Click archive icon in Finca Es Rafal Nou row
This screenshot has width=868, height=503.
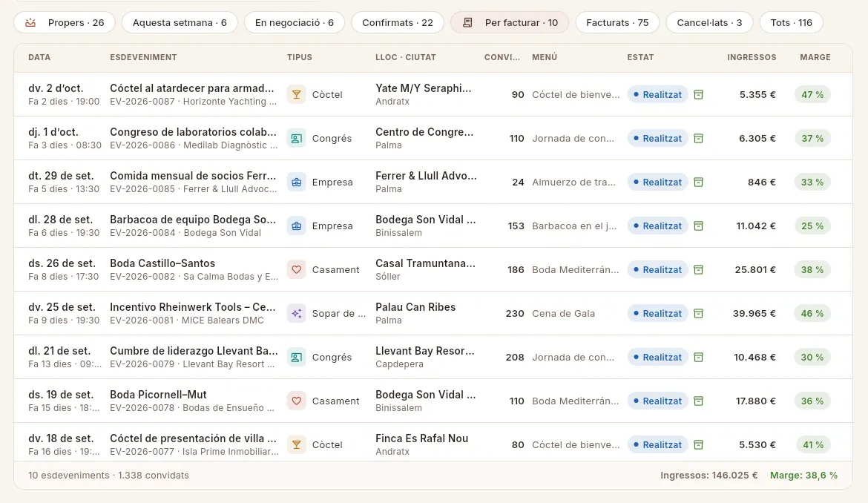point(699,444)
